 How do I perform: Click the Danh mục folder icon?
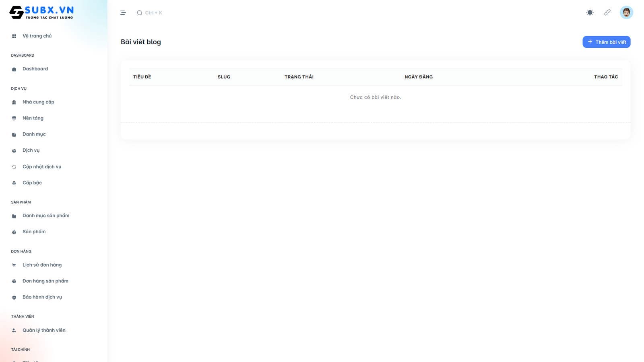(x=14, y=135)
